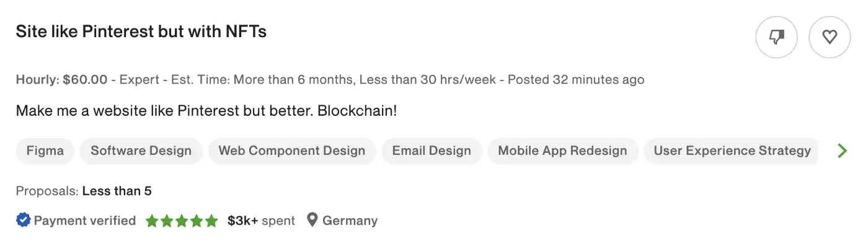Open job title Site like Pinterest but with NFTs
The image size is (868, 244).
(141, 32)
